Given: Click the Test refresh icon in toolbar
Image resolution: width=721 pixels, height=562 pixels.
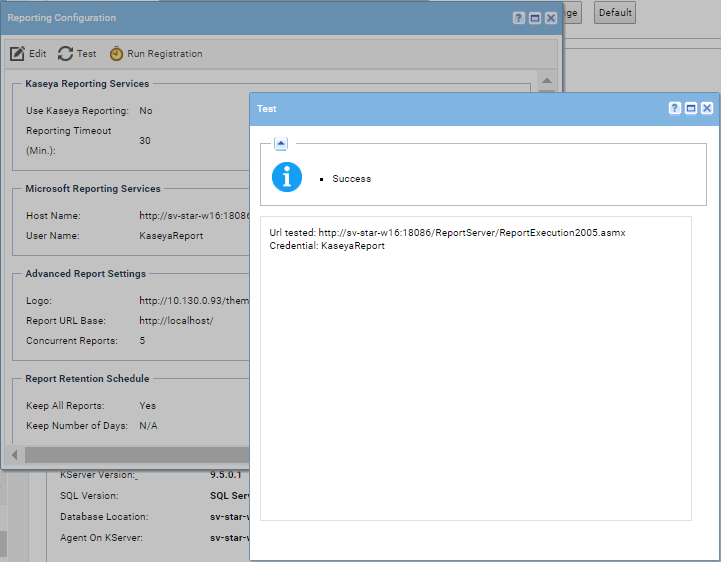Looking at the screenshot, I should [65, 54].
